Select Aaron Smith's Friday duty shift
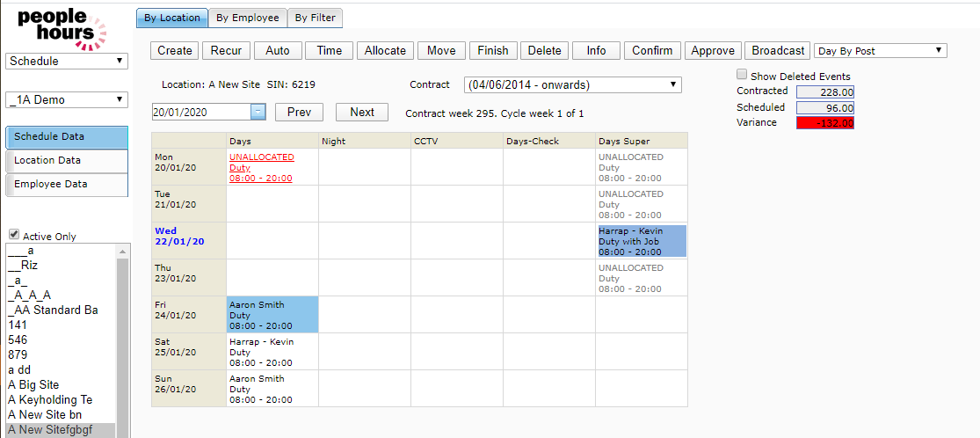 [x=272, y=315]
